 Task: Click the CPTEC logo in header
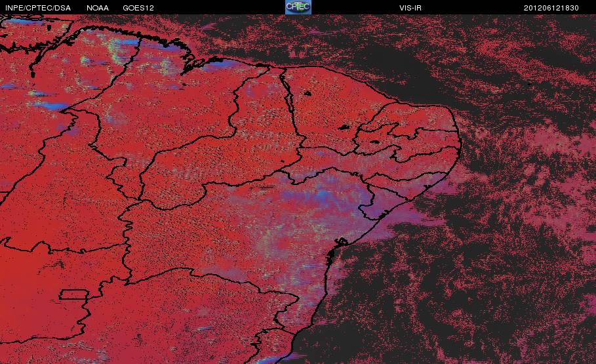pos(298,7)
